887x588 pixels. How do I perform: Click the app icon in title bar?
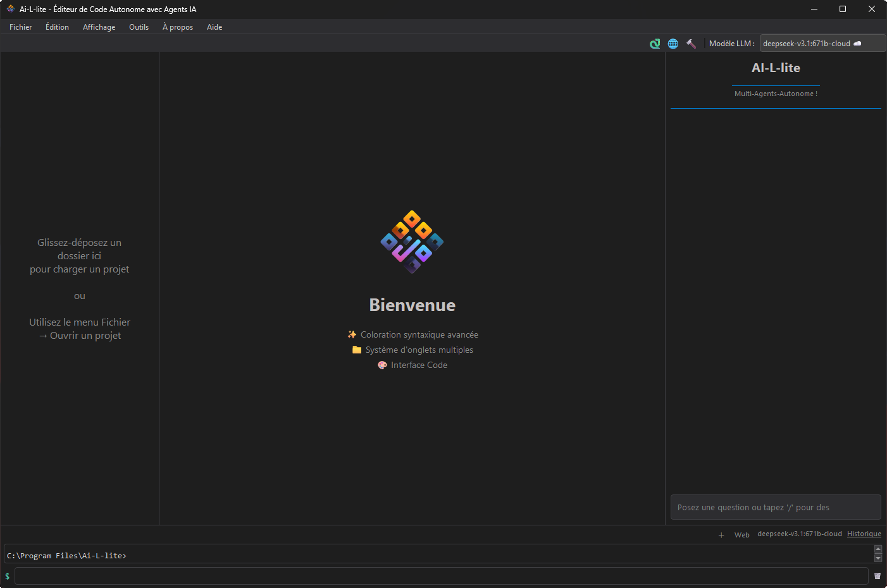pos(10,9)
